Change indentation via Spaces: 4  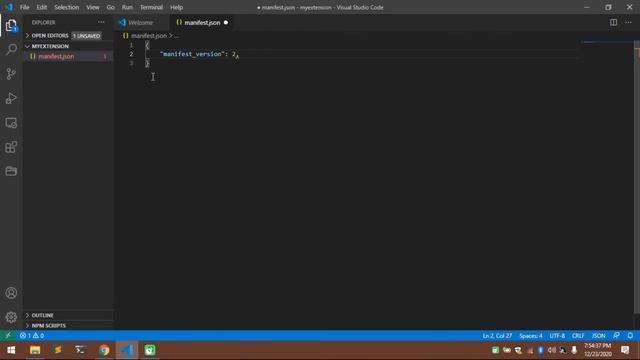pyautogui.click(x=531, y=336)
